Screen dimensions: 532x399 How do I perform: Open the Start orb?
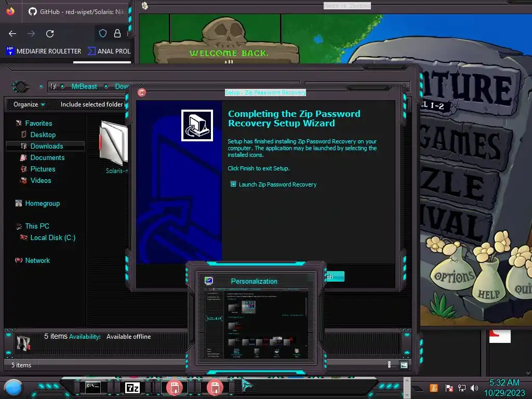13,388
